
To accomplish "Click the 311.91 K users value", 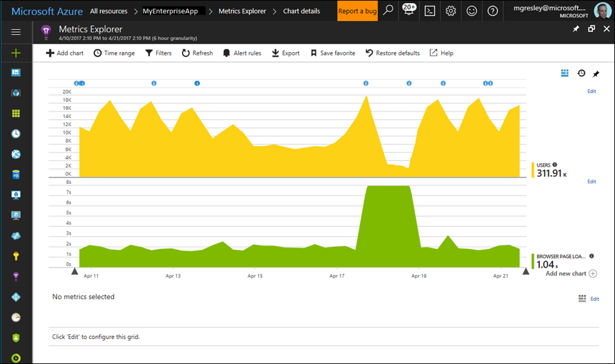I will click(552, 172).
